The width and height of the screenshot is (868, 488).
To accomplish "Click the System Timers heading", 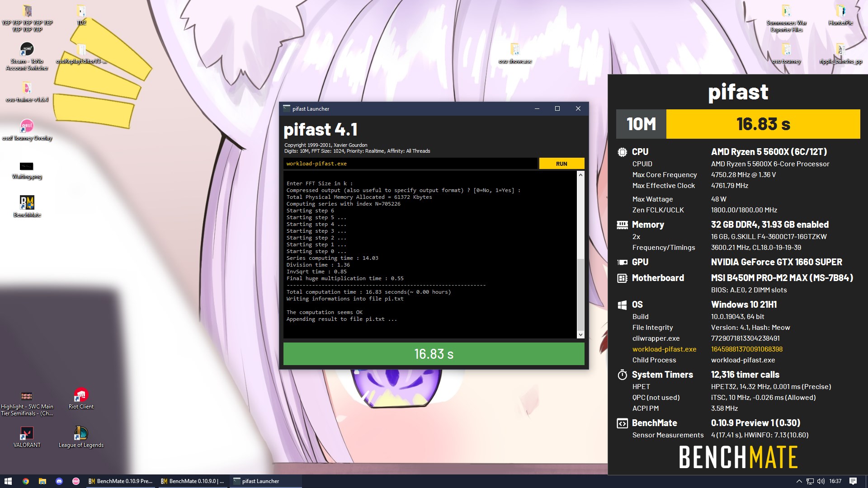I will click(x=662, y=375).
